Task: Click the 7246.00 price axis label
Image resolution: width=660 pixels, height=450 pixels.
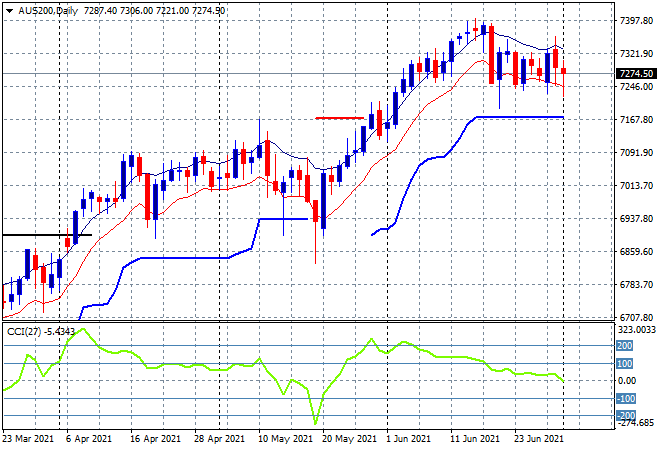Action: [x=636, y=87]
